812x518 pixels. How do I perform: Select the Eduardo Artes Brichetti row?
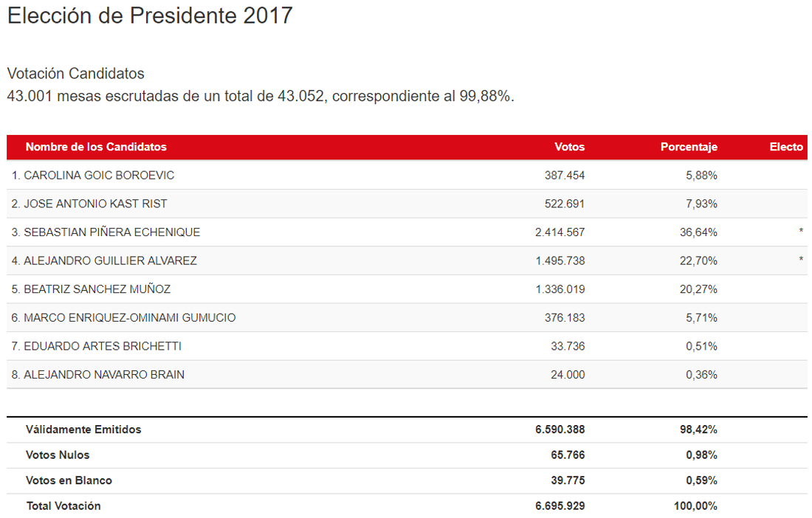tap(407, 346)
